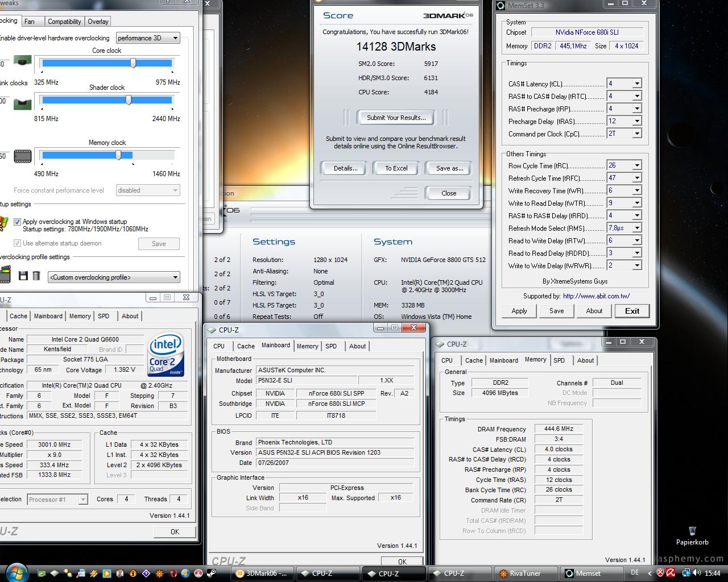Launch CPU-Z from the quick launch bar
The width and height of the screenshot is (728, 582).
[x=55, y=573]
